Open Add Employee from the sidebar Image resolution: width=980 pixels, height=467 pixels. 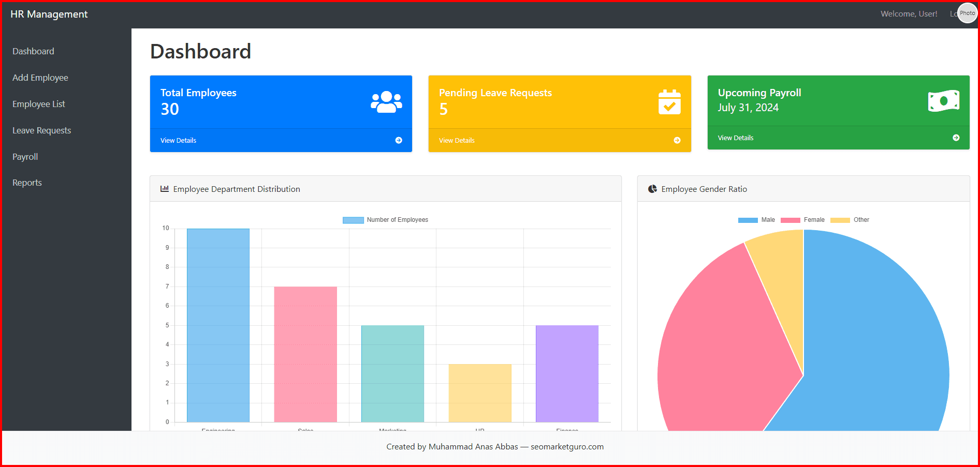point(40,78)
